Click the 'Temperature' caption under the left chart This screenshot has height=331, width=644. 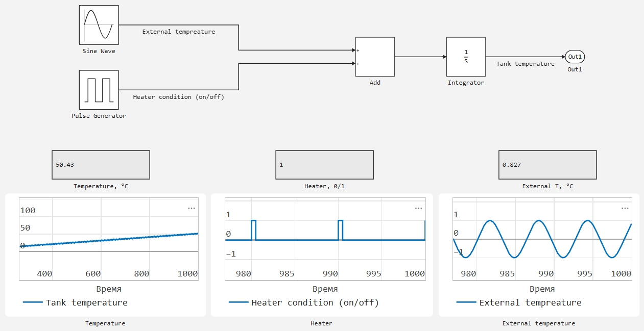point(105,323)
